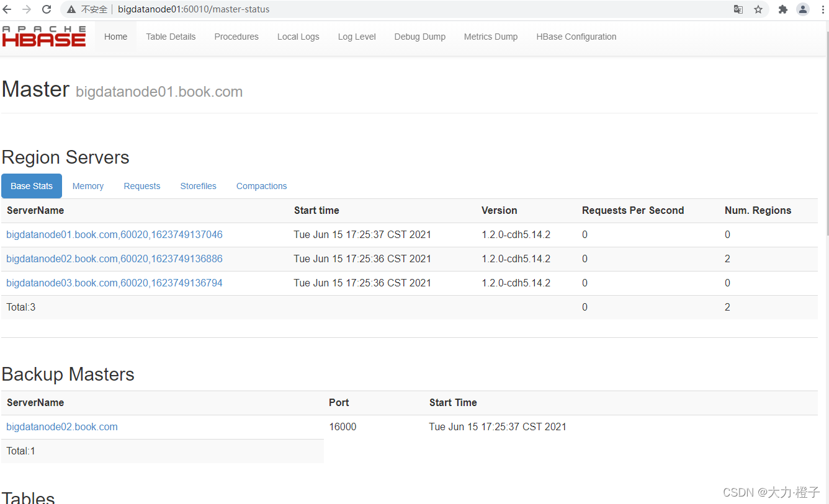The width and height of the screenshot is (829, 504).
Task: Click Total:3 in Region Servers table
Action: point(21,307)
